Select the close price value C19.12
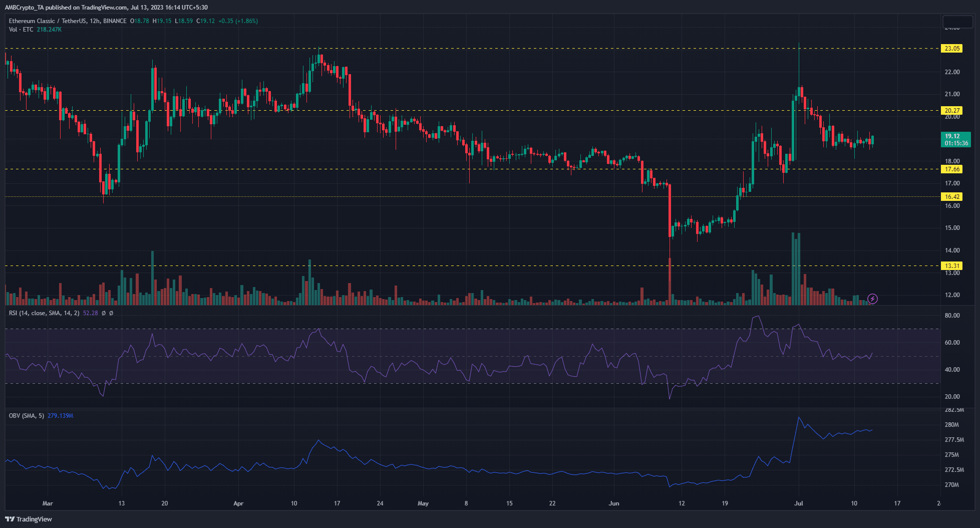Screen dimensions: 980x528 click(x=206, y=21)
